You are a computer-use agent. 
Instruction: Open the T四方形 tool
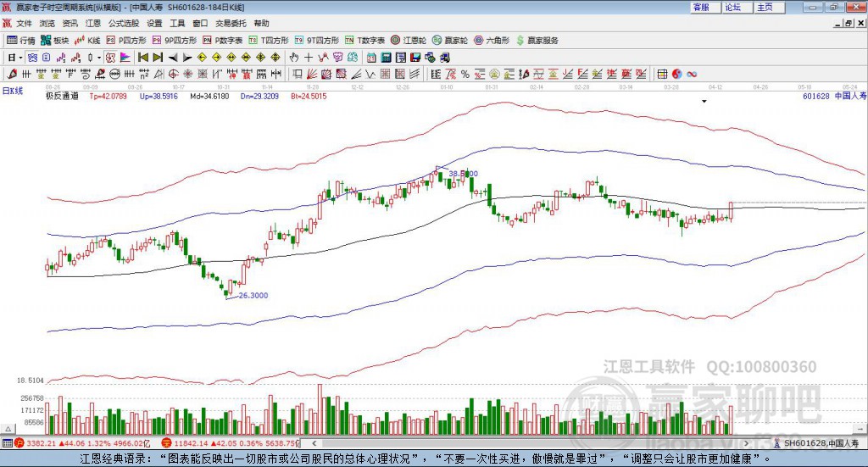(x=269, y=41)
